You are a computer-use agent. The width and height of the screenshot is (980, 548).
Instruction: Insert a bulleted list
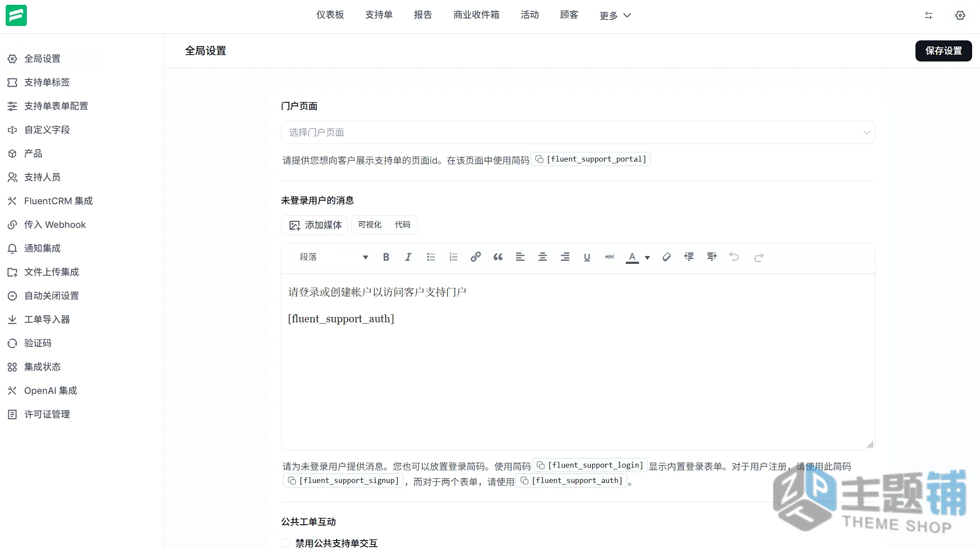[x=431, y=257]
